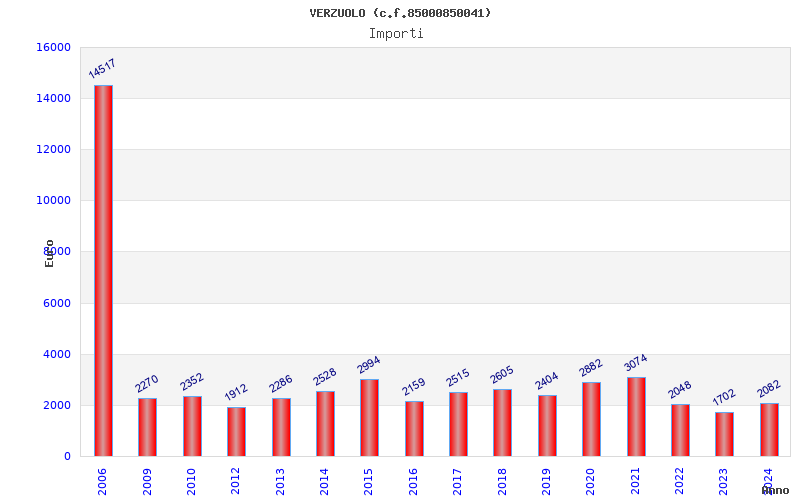Click the 10000 y-axis tick label
This screenshot has width=800, height=500.
click(54, 201)
